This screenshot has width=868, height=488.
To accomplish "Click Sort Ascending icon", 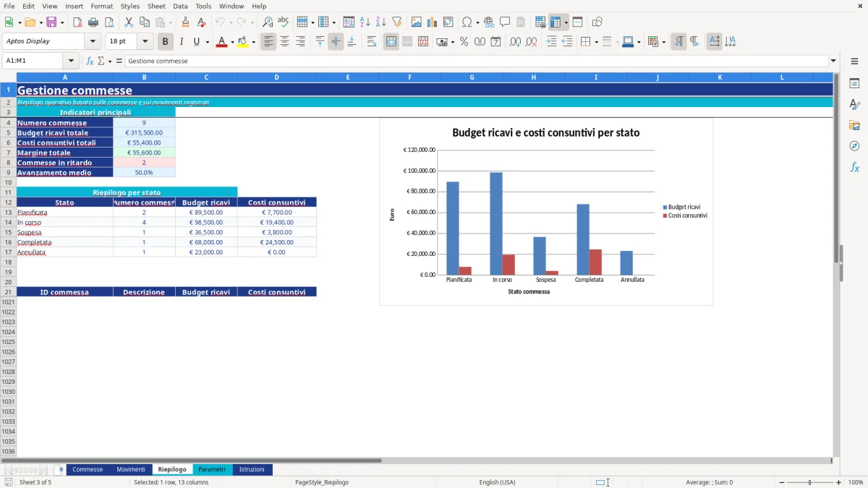I will [x=365, y=22].
